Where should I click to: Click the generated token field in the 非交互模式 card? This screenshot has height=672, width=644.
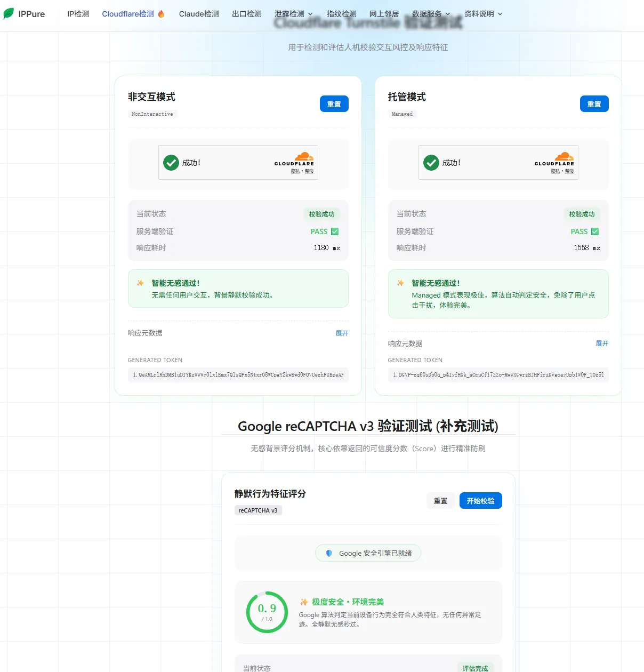coord(238,375)
